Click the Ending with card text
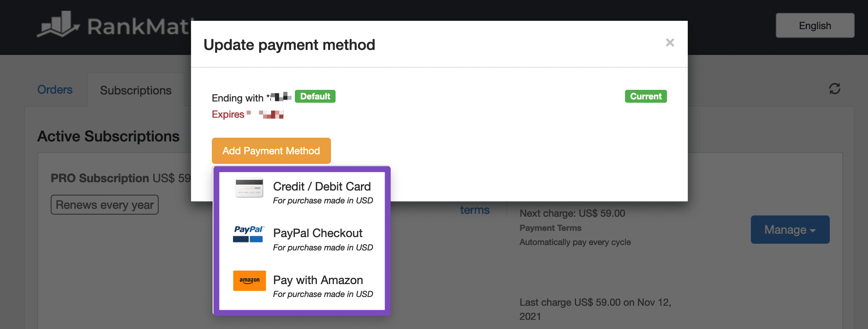The width and height of the screenshot is (868, 329). pyautogui.click(x=251, y=98)
